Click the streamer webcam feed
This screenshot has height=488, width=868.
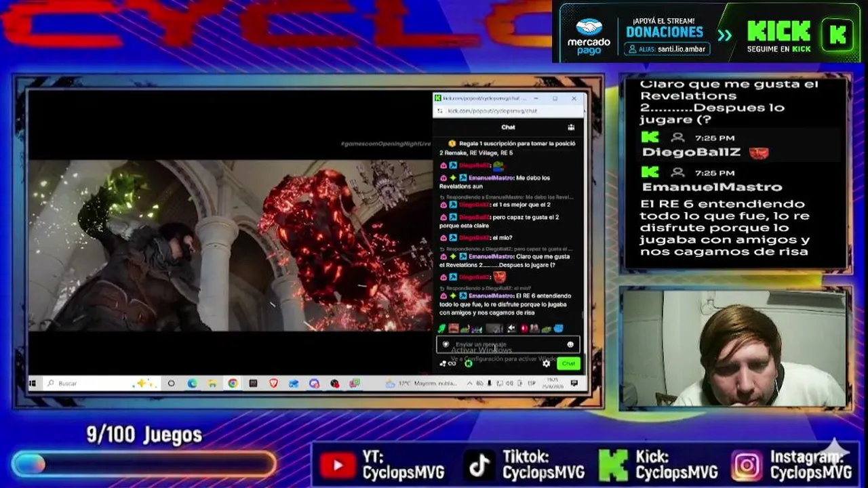736,348
